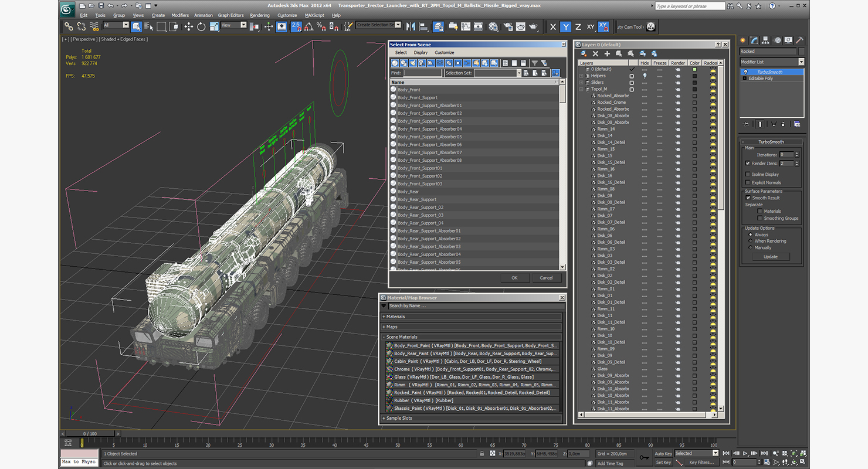The image size is (868, 469).
Task: Select When Rendering update option
Action: tap(751, 241)
